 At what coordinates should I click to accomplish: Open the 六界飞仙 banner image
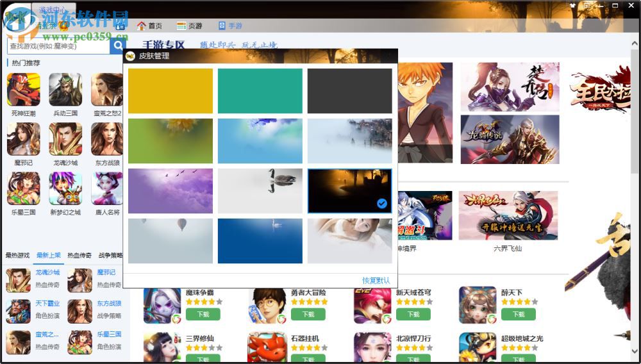508,215
